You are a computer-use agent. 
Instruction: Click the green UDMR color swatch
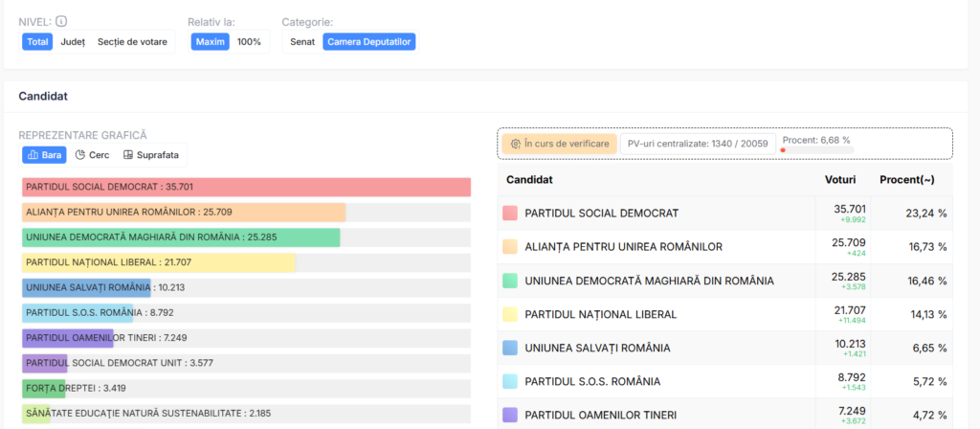click(510, 281)
